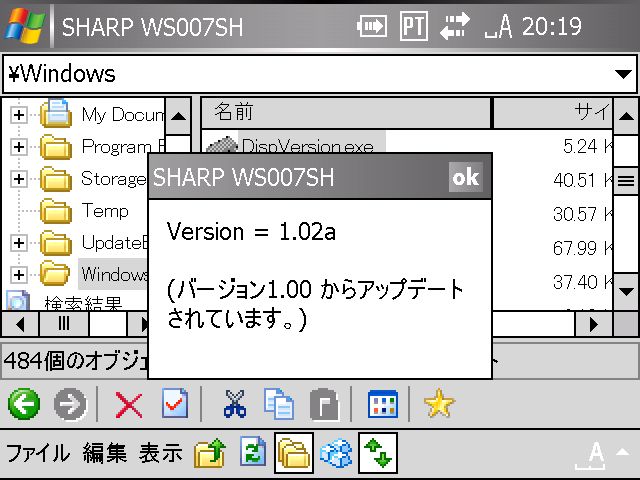Expand the Update folder tree node
Image resolution: width=640 pixels, height=480 pixels.
(x=19, y=243)
